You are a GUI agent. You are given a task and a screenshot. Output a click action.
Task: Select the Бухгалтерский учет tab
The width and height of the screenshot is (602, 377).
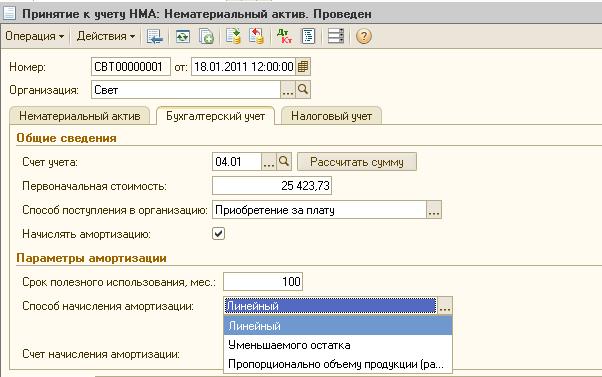pyautogui.click(x=215, y=116)
